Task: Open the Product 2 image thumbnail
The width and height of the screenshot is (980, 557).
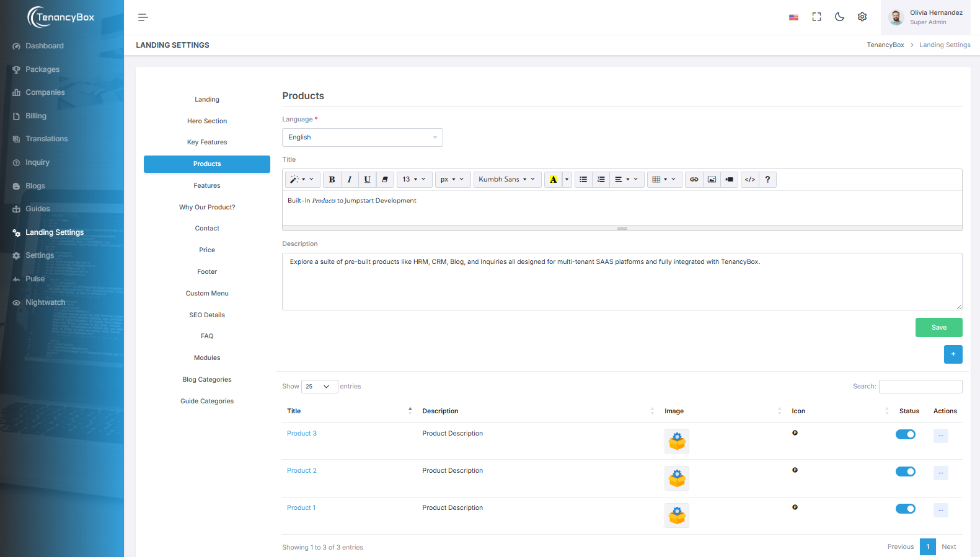Action: click(x=677, y=478)
